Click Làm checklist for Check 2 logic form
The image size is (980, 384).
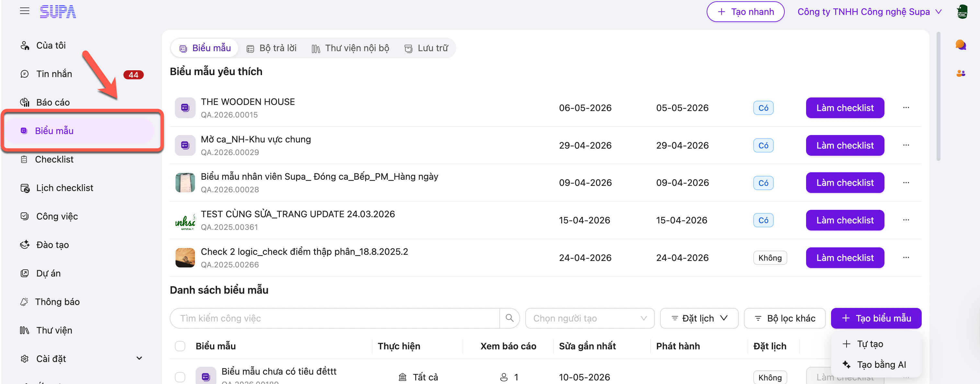(x=845, y=258)
